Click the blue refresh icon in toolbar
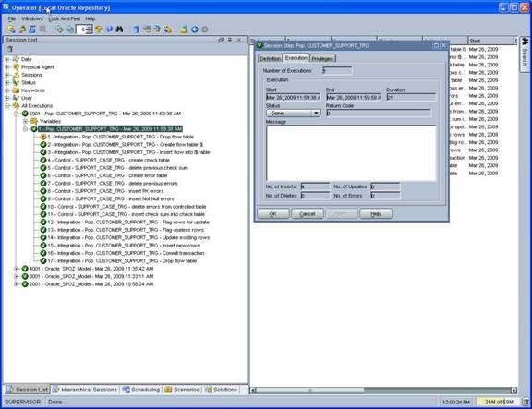532x409 pixels. click(x=32, y=30)
